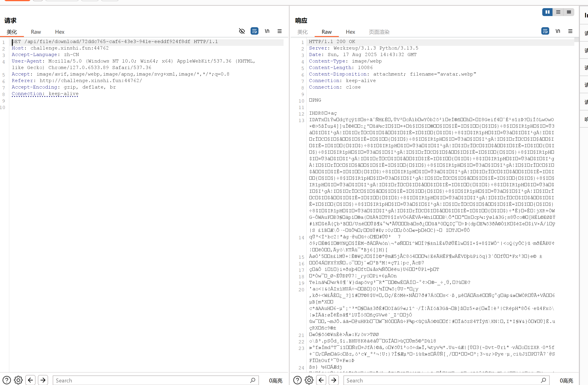Switch to top-bottom stacked layout
Image resolution: width=588 pixels, height=385 pixels.
click(x=558, y=12)
